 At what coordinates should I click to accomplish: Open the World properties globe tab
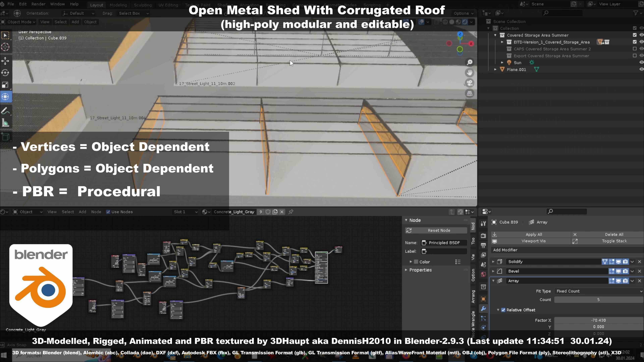[483, 274]
